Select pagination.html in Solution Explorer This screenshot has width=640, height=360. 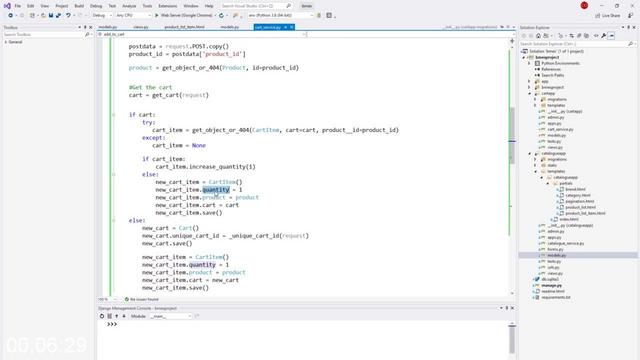coord(580,201)
